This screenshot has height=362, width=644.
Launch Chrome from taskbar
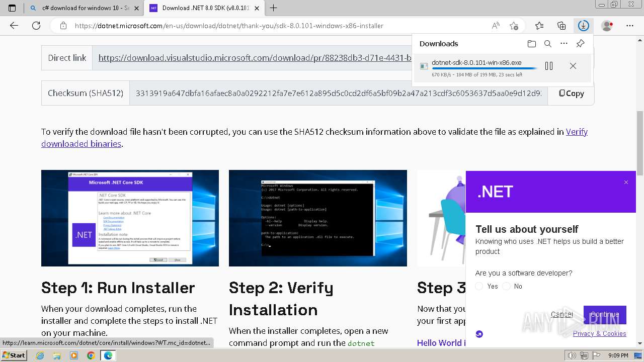91,355
